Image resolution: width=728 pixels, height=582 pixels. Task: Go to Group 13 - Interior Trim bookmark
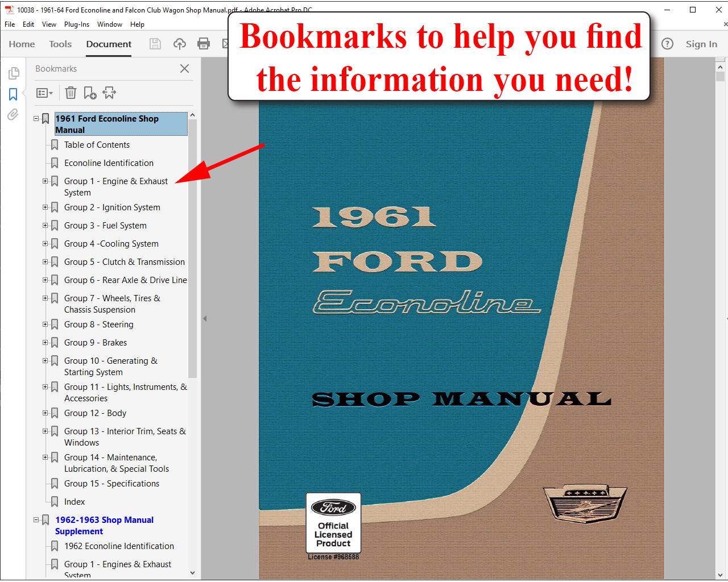[125, 437]
